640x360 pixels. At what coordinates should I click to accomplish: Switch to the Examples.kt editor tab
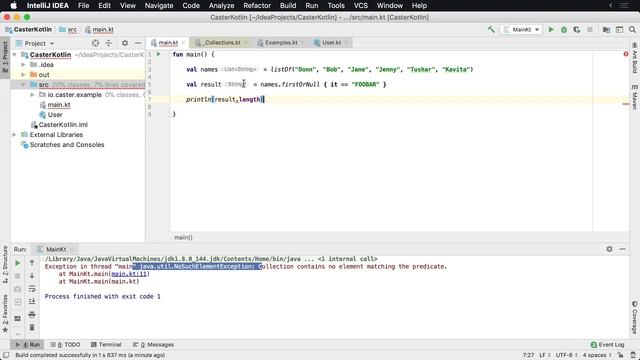tap(281, 42)
